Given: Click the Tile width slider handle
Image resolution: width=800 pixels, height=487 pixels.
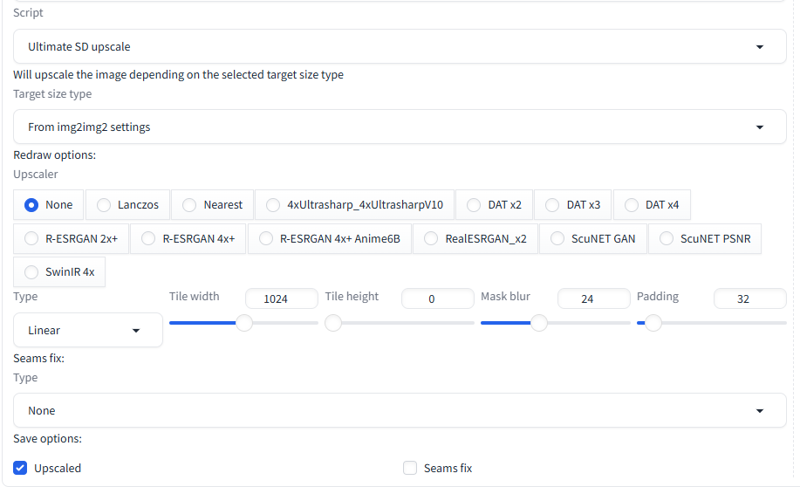Looking at the screenshot, I should point(244,323).
